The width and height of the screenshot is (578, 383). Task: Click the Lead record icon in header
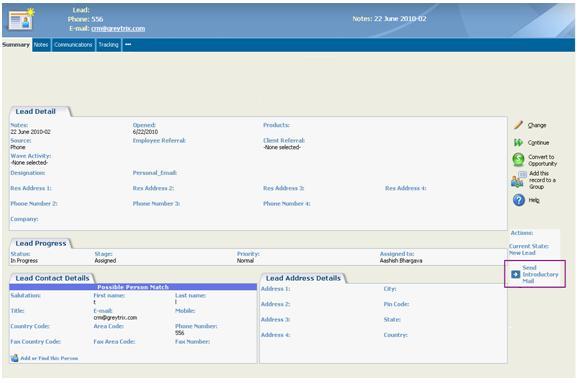pyautogui.click(x=22, y=20)
